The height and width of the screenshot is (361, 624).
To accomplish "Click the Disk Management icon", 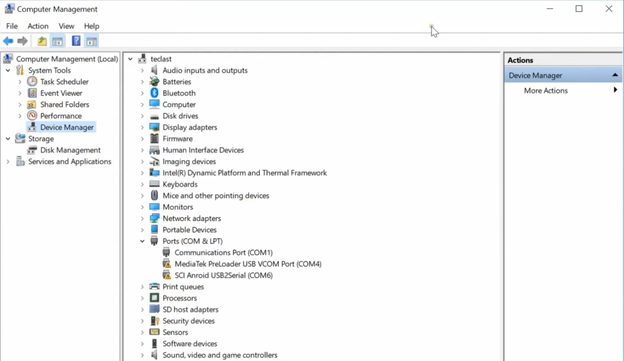I will [x=32, y=150].
